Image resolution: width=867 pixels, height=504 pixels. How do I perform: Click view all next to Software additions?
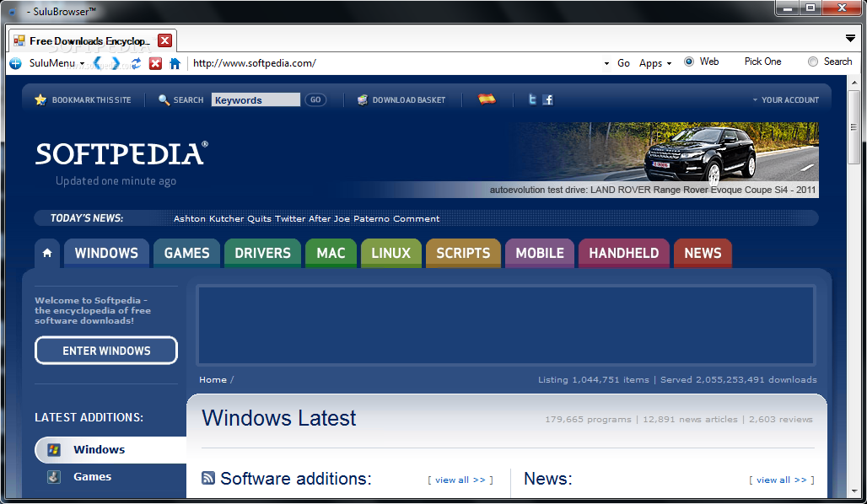(460, 480)
